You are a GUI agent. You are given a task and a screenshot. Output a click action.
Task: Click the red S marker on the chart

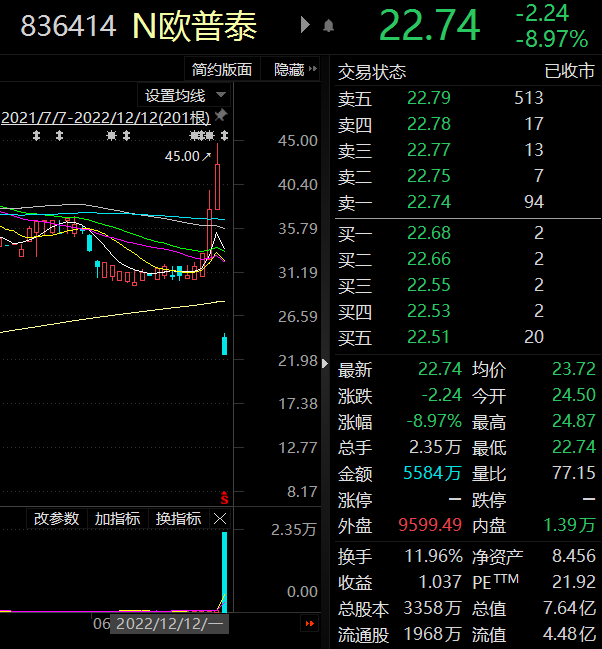224,498
